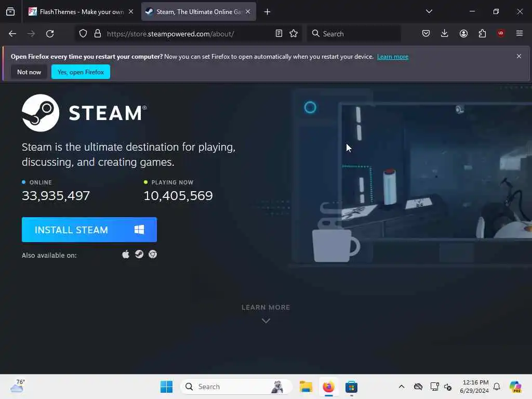Open Firefox View recent browsing icon
Viewport: 532px width, 399px height.
click(x=10, y=11)
